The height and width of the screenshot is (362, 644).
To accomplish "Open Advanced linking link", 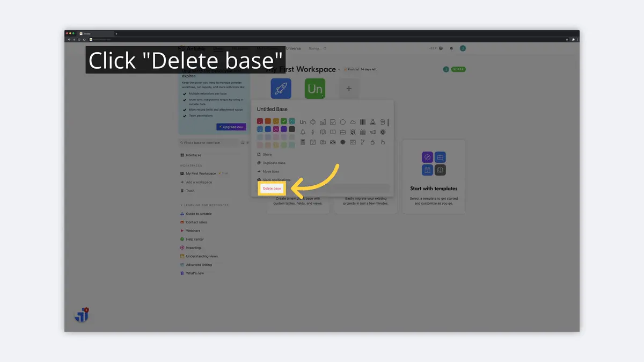I will click(x=196, y=265).
